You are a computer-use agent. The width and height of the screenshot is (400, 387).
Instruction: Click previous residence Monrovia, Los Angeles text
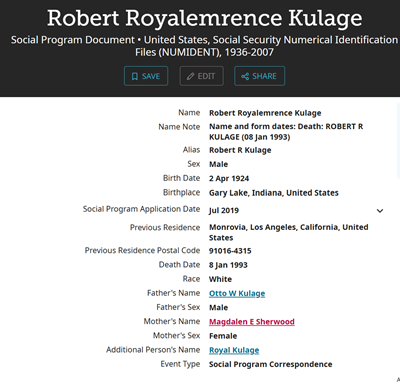(289, 232)
